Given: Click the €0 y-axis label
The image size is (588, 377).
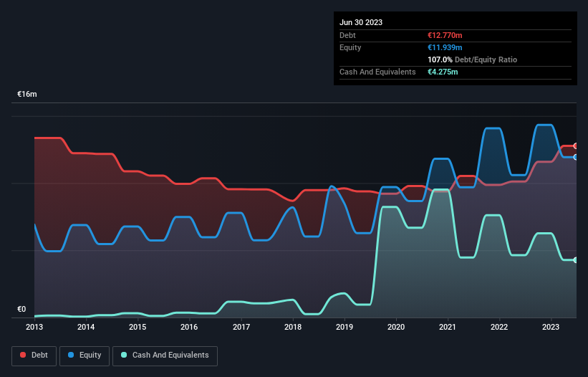Looking at the screenshot, I should pyautogui.click(x=21, y=309).
